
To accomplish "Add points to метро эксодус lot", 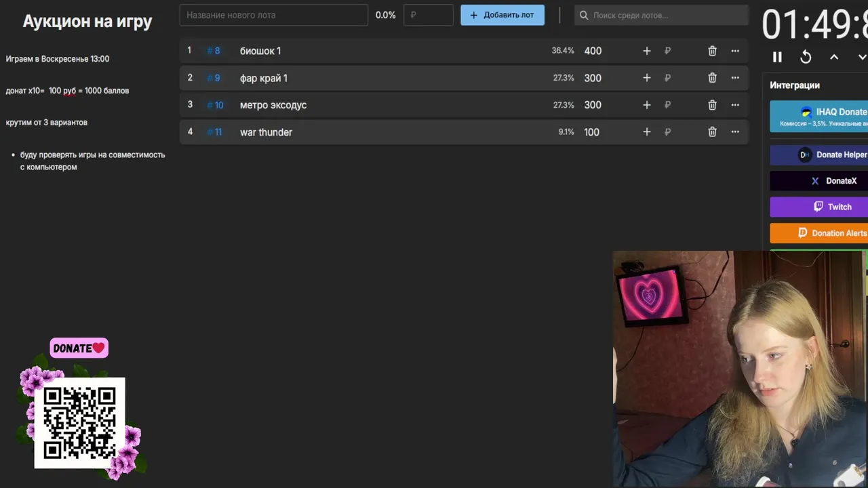I will [646, 105].
